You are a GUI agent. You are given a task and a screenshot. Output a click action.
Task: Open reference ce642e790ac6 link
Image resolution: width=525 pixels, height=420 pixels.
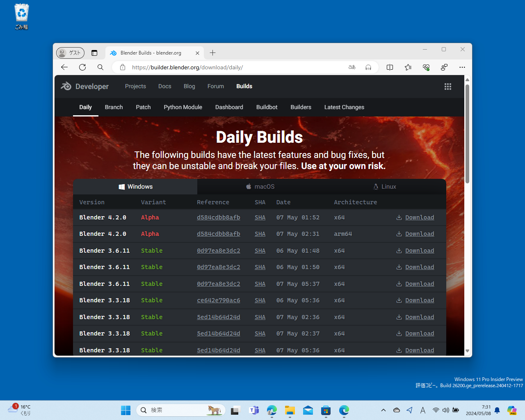tap(219, 300)
